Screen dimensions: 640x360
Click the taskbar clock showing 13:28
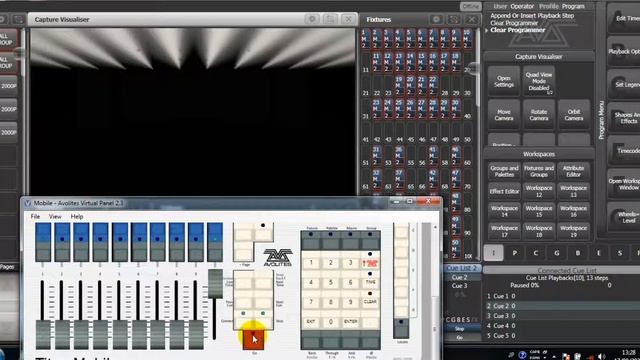[629, 353]
